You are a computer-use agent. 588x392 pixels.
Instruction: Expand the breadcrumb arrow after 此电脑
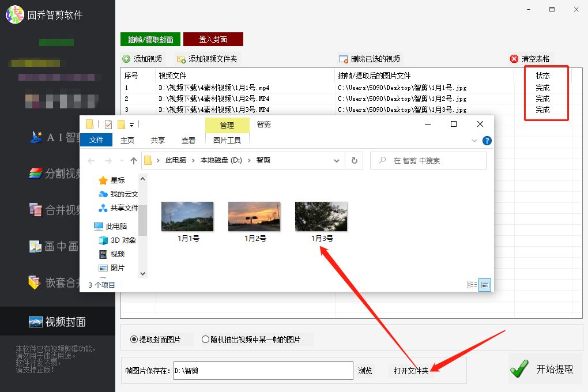(193, 161)
